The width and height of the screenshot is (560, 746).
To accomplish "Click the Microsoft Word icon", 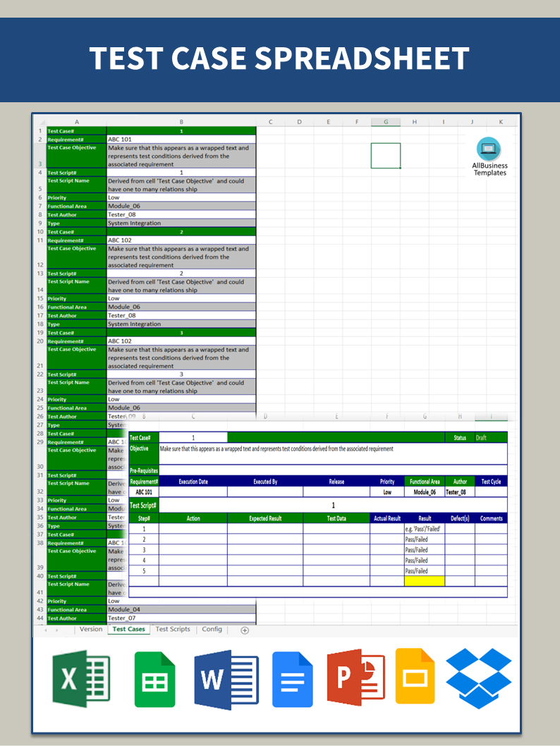I will point(226,680).
